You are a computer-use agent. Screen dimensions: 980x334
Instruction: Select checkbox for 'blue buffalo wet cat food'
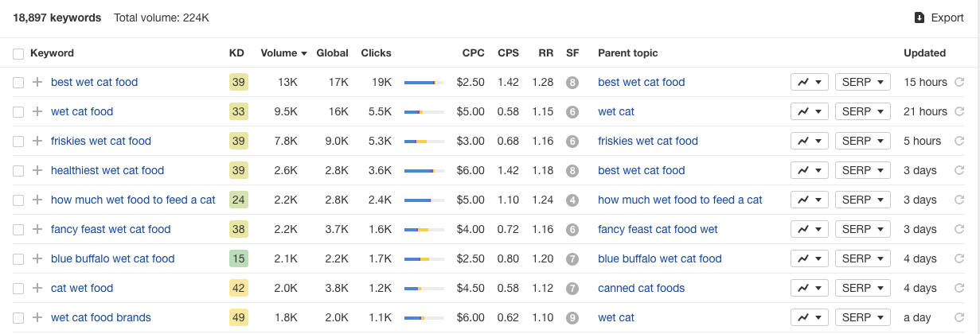18,258
